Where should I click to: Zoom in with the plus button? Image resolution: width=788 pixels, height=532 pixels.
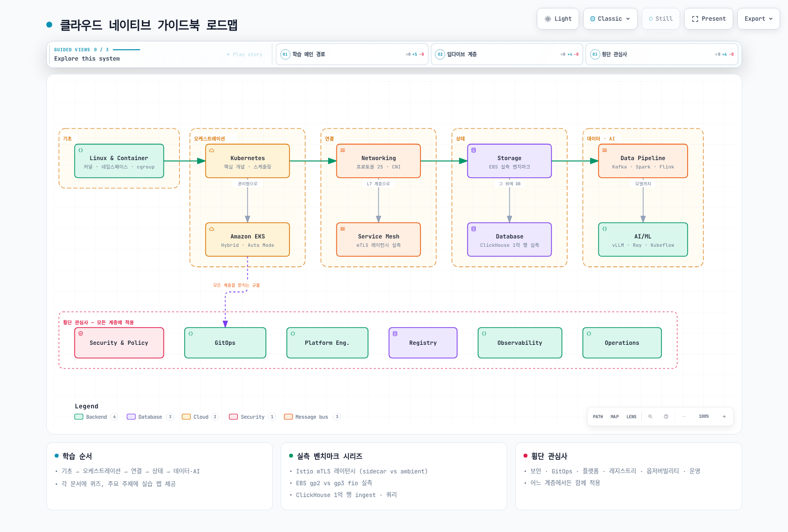tap(724, 417)
